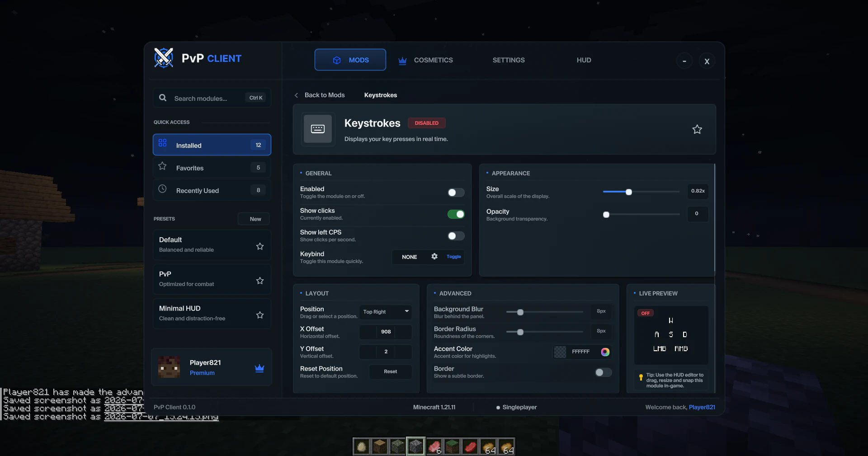The image size is (868, 456).
Task: Adjust the Border Radius slider
Action: [520, 332]
